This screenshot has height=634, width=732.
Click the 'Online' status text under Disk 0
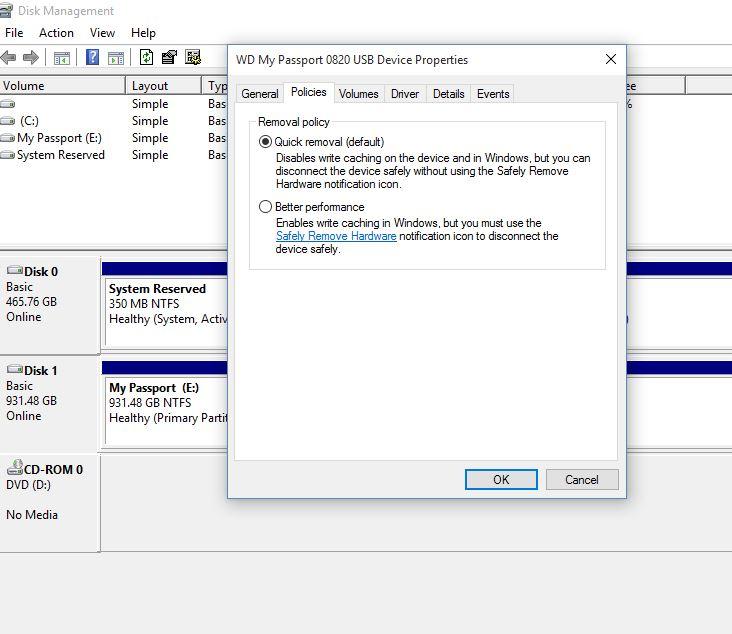(24, 317)
